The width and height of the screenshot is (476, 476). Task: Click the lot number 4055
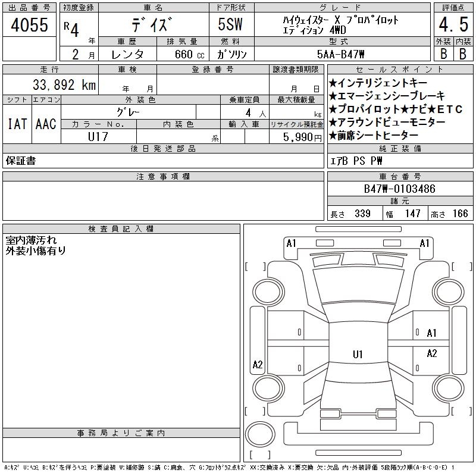click(29, 25)
